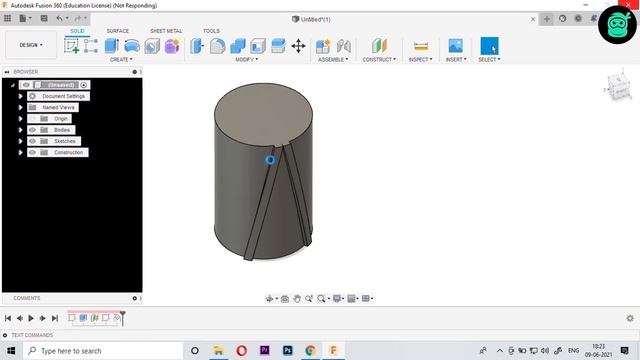
Task: Play the design timeline
Action: tap(31, 318)
